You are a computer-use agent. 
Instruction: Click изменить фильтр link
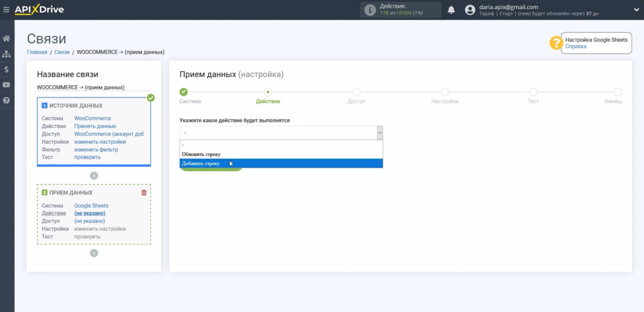point(96,150)
